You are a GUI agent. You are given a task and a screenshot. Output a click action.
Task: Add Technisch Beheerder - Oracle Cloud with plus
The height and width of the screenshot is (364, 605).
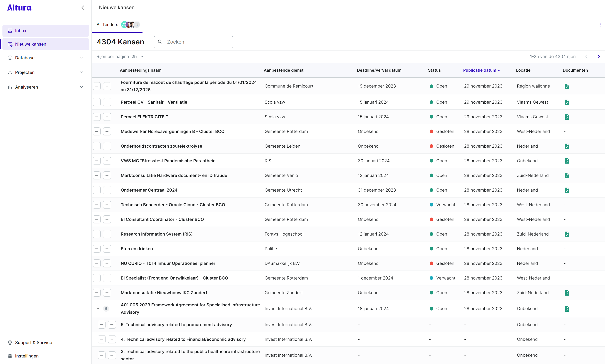(107, 205)
